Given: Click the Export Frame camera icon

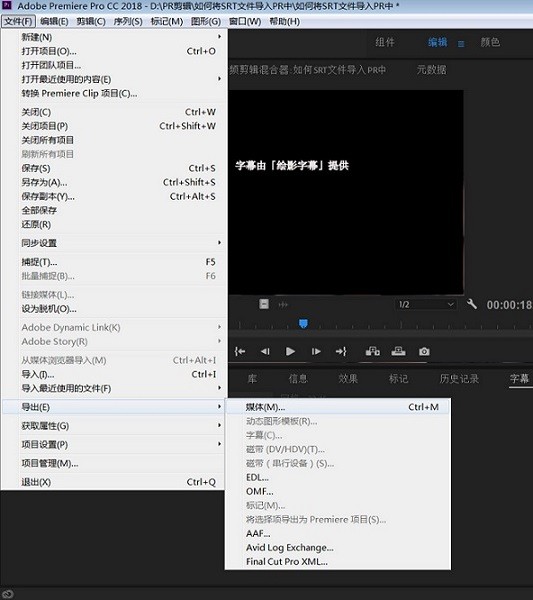Looking at the screenshot, I should [x=424, y=351].
